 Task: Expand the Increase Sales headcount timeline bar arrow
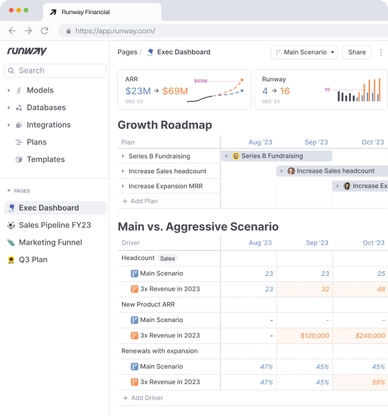click(282, 171)
